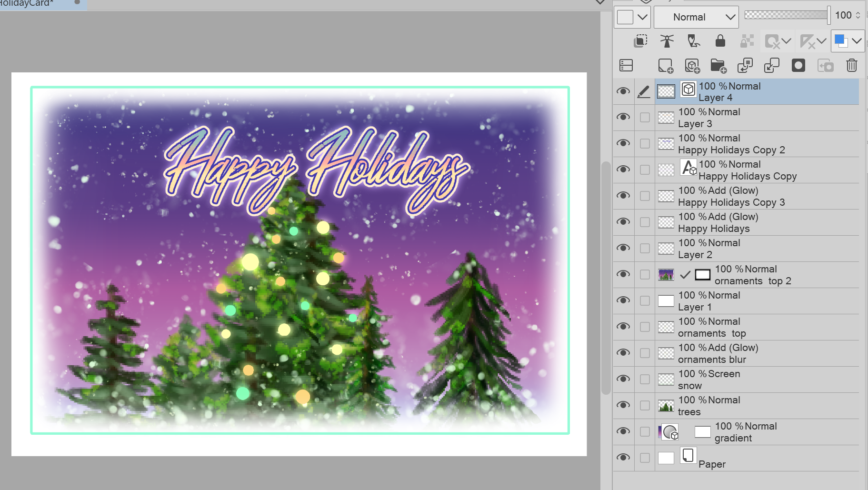Select the ornaments blur layer
The width and height of the screenshot is (868, 490).
757,353
